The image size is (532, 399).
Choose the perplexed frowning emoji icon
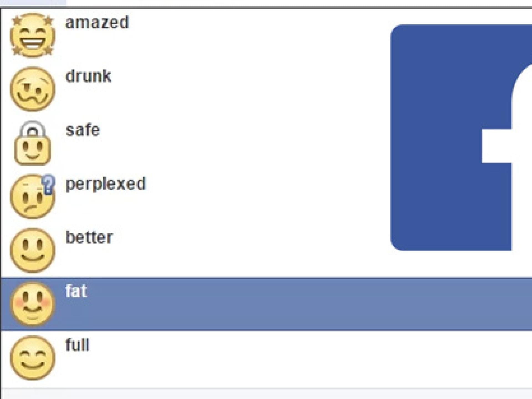click(x=30, y=197)
